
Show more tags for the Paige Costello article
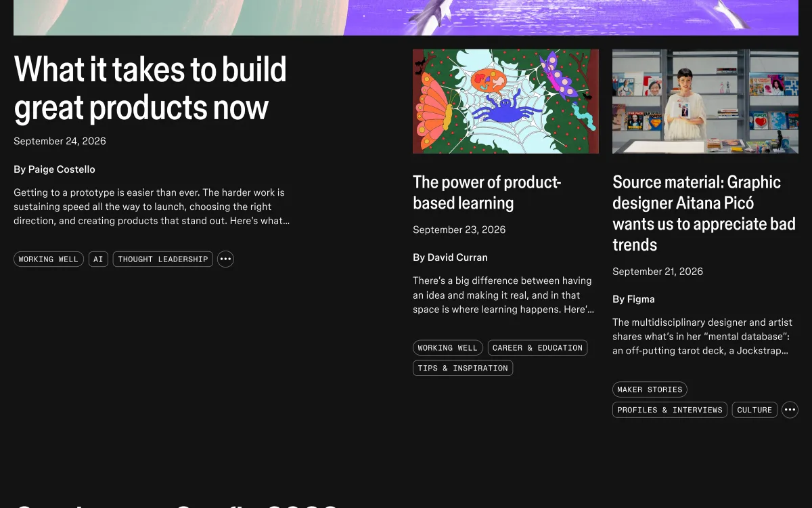pos(225,259)
